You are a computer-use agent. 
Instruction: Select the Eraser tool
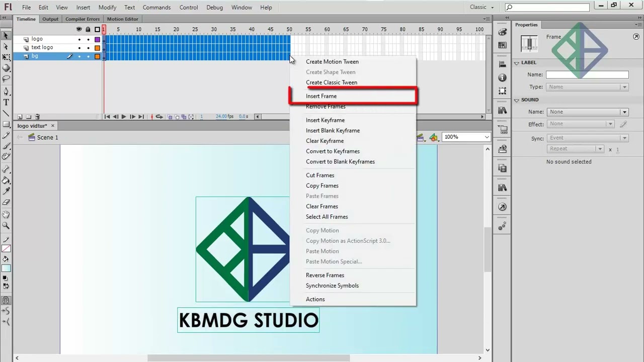coord(6,203)
